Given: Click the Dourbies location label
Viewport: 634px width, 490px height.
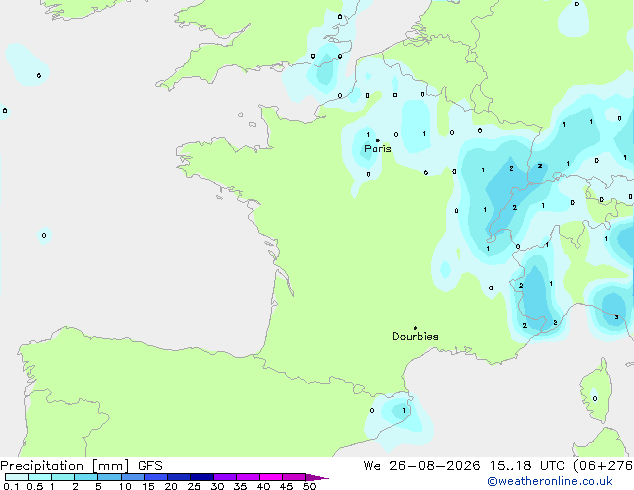Looking at the screenshot, I should pos(415,336).
